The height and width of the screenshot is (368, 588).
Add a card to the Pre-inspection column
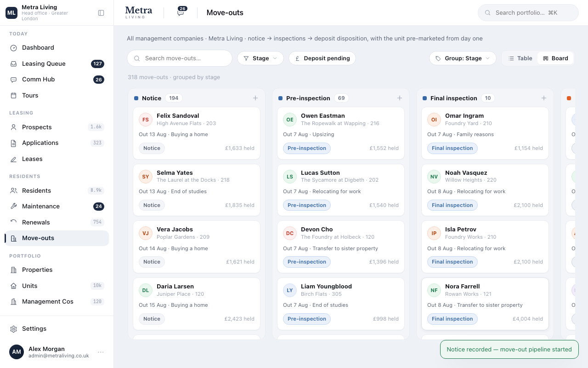(400, 98)
